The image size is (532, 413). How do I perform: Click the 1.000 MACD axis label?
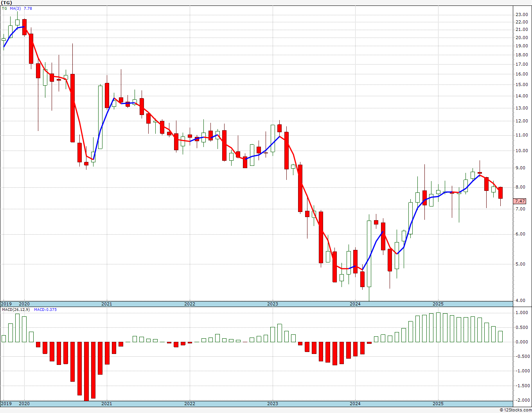521,312
